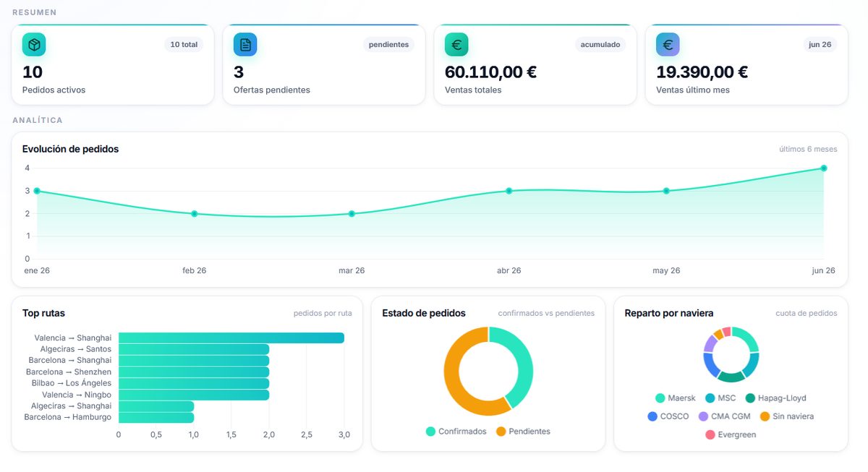Click the 'Evolución de pedidos' chart title
The width and height of the screenshot is (868, 472).
[x=70, y=149]
